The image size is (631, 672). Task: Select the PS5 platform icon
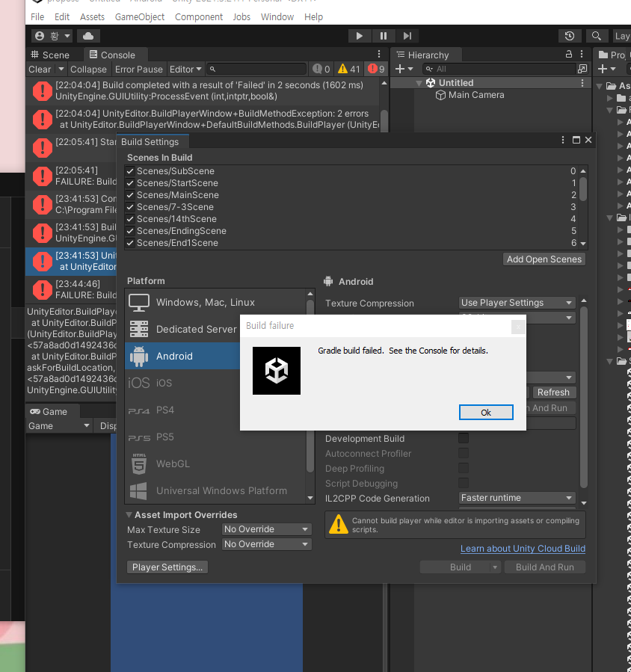(x=139, y=437)
